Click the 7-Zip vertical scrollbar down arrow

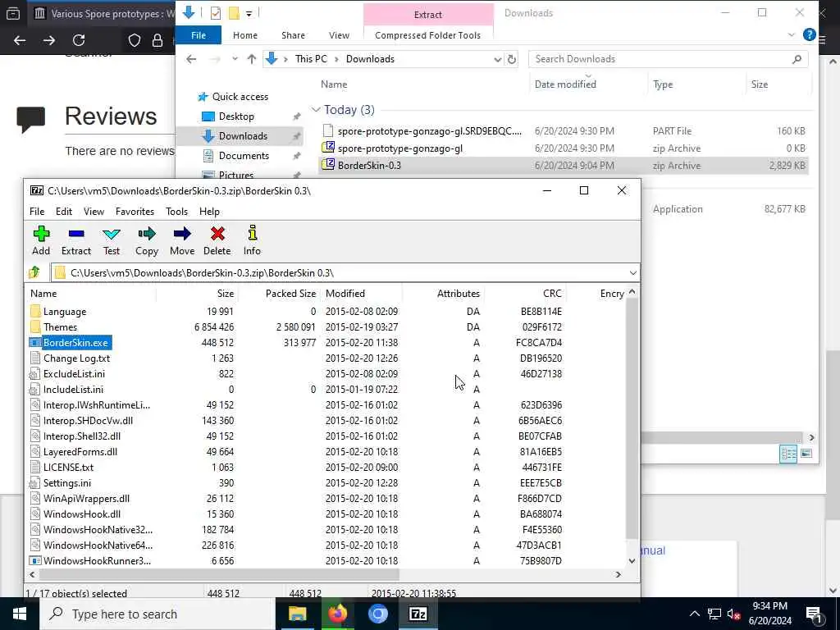tap(632, 561)
